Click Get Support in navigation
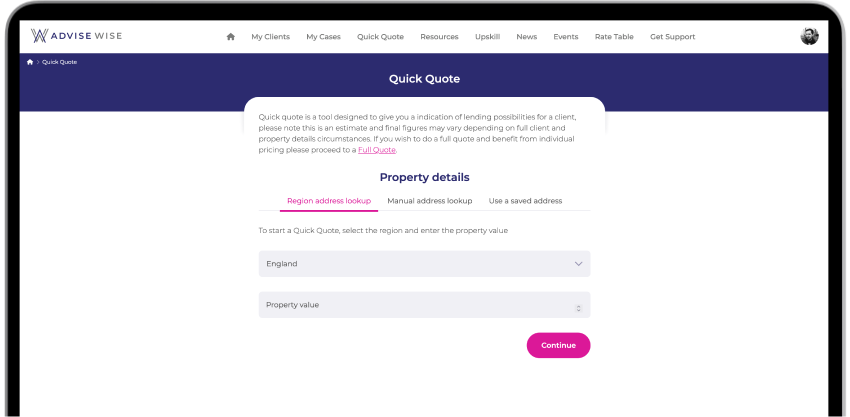850x417 pixels. (673, 37)
